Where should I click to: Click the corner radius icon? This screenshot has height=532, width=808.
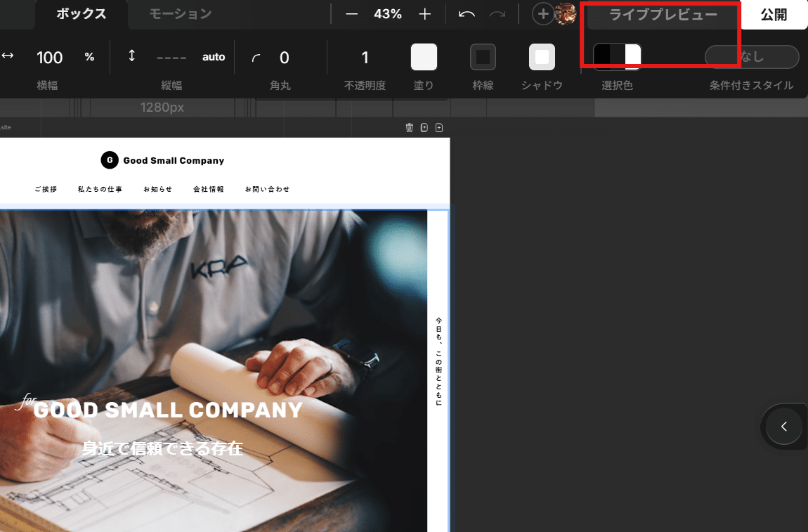(x=256, y=58)
